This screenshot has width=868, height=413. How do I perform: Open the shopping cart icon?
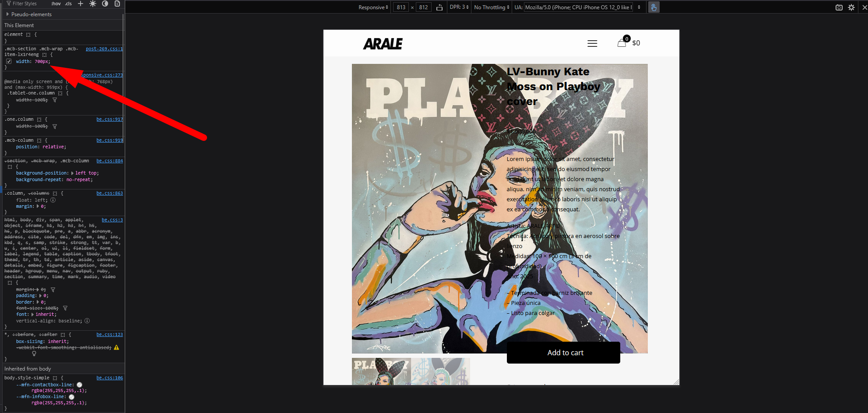point(622,43)
